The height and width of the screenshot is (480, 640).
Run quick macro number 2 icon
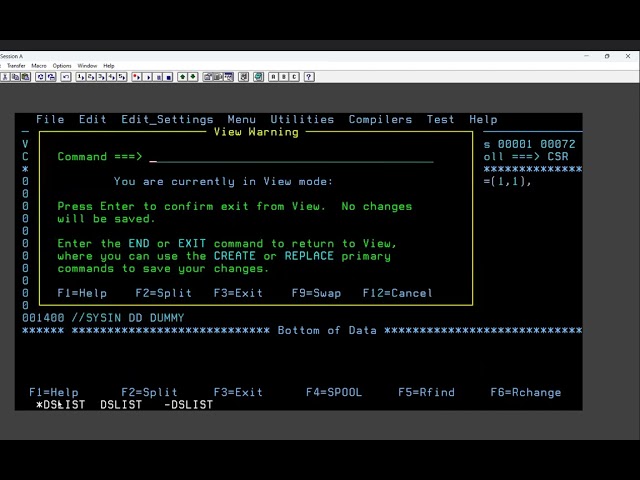pos(91,77)
